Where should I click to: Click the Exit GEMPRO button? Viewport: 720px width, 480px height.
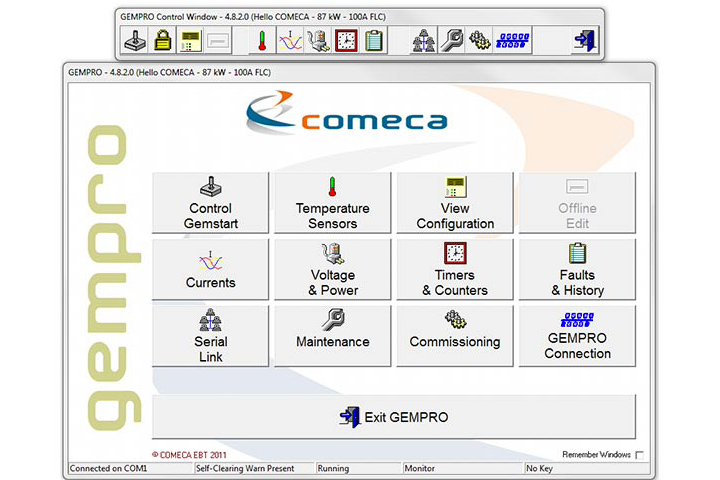tap(394, 417)
